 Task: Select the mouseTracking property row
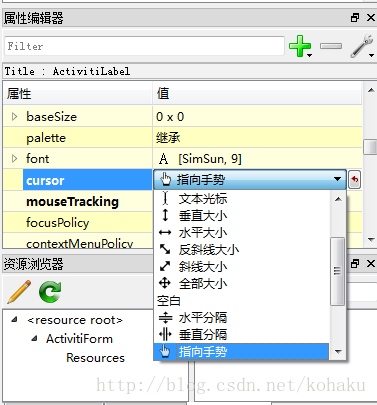[78, 201]
